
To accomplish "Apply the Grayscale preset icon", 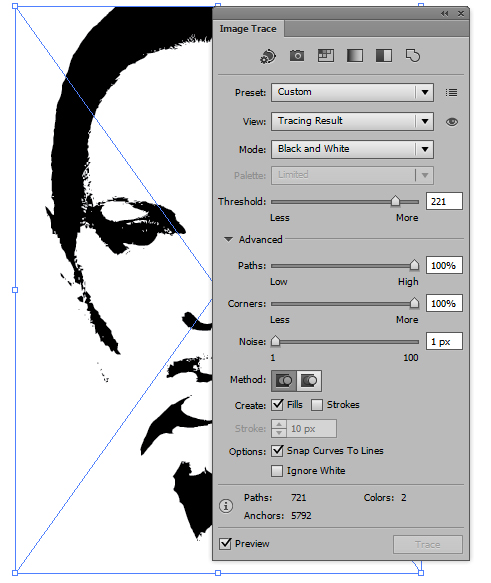I will 355,56.
